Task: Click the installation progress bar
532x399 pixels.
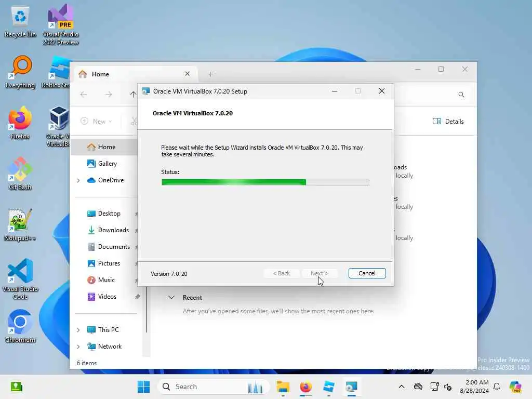Action: 265,182
